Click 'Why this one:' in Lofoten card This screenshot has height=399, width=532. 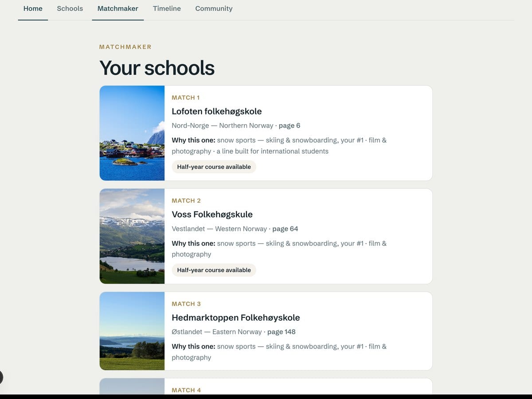[x=193, y=140]
